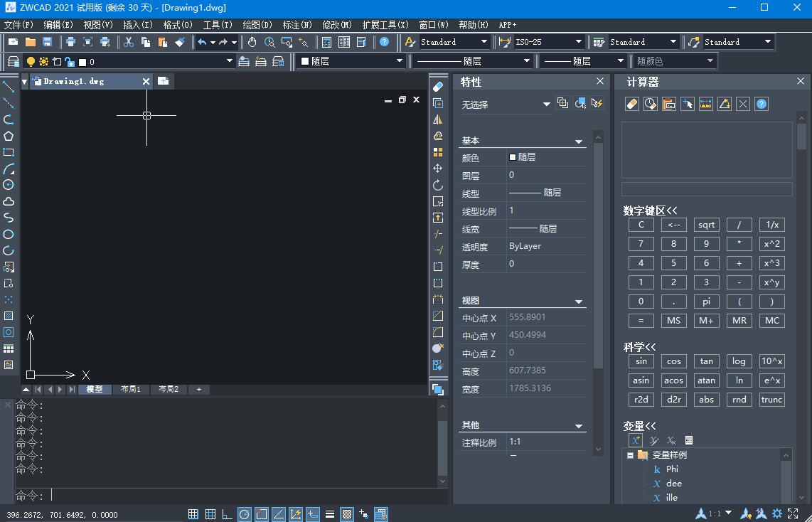This screenshot has height=522, width=812.
Task: Open the 扩展工具(X) menu
Action: click(x=385, y=25)
